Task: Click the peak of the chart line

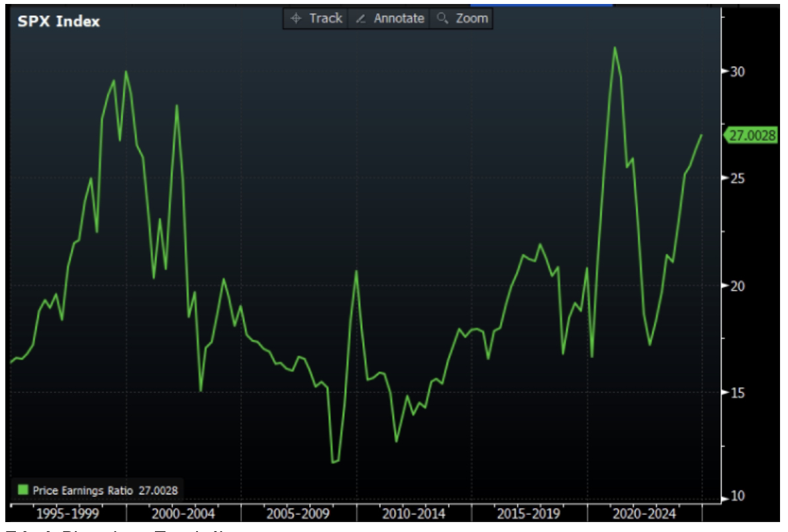Action: tap(616, 48)
